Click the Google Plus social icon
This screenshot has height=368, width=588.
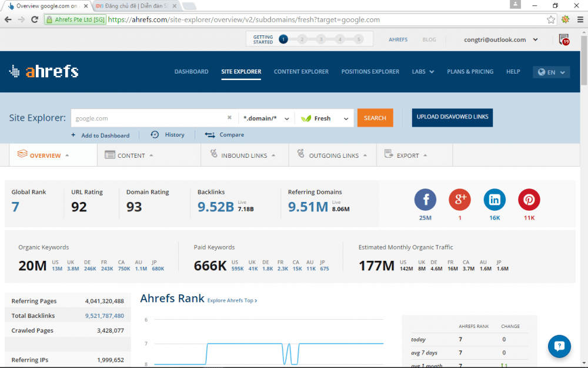click(x=459, y=200)
